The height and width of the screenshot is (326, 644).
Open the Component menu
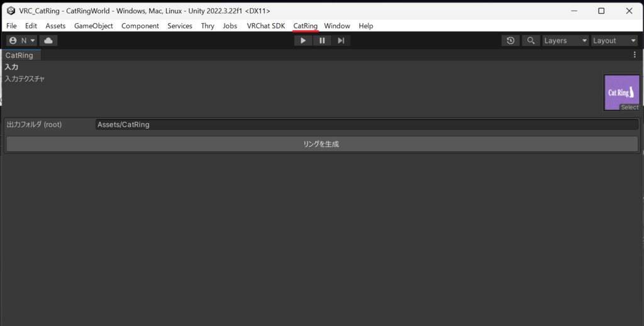pyautogui.click(x=140, y=26)
